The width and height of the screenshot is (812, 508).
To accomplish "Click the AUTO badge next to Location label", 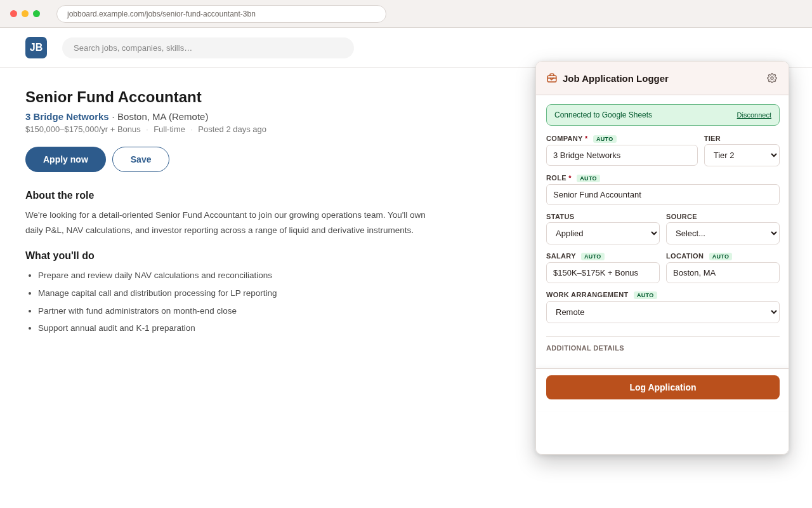I will click(x=721, y=257).
